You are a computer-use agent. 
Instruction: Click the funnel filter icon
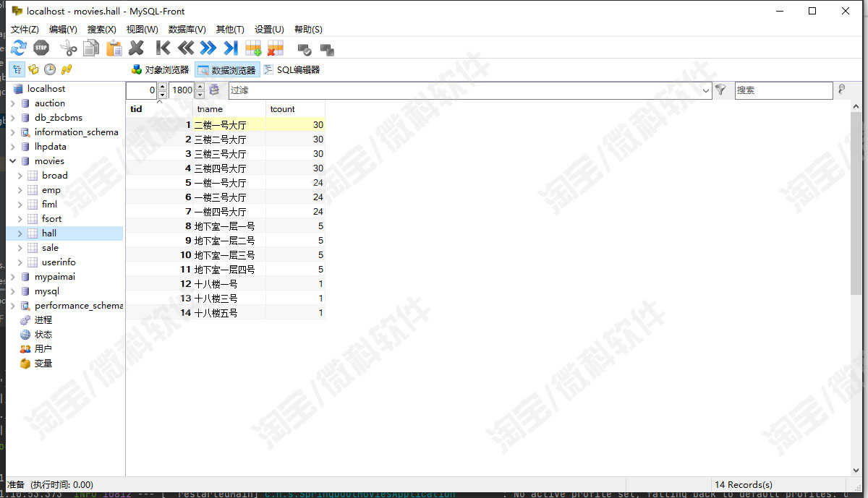pyautogui.click(x=720, y=90)
